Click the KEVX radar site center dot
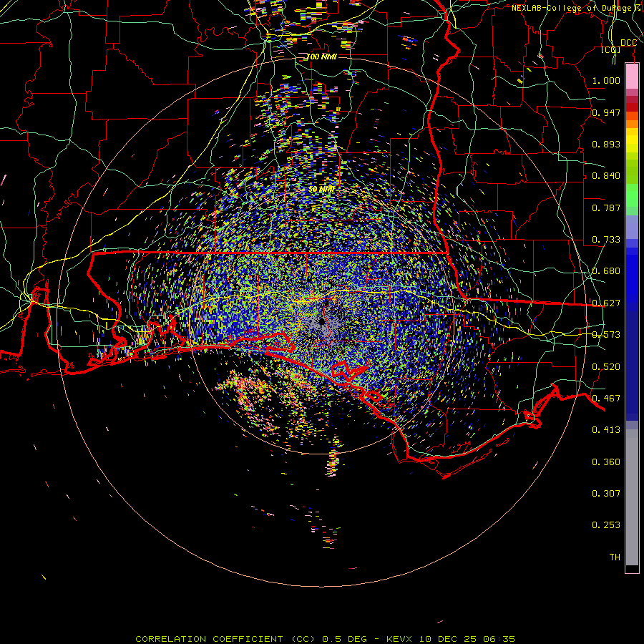644x644 pixels. click(x=321, y=321)
